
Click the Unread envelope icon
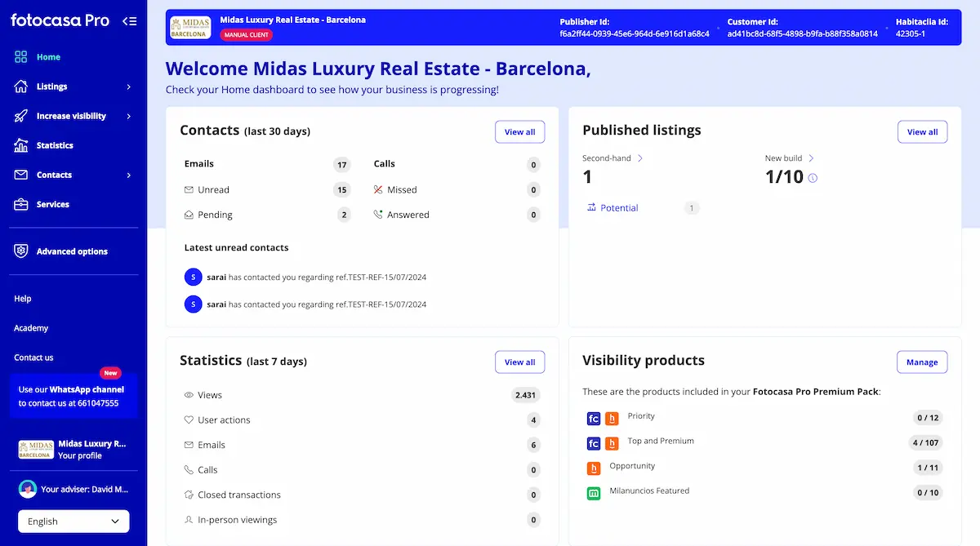189,189
